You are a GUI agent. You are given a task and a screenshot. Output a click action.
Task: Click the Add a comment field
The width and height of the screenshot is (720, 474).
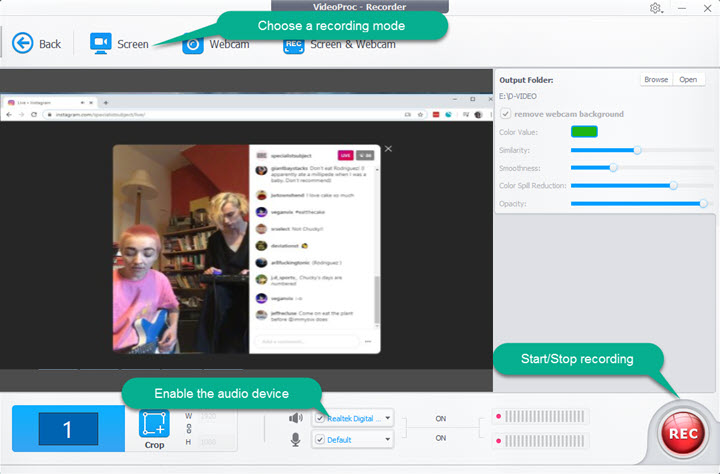coord(307,342)
